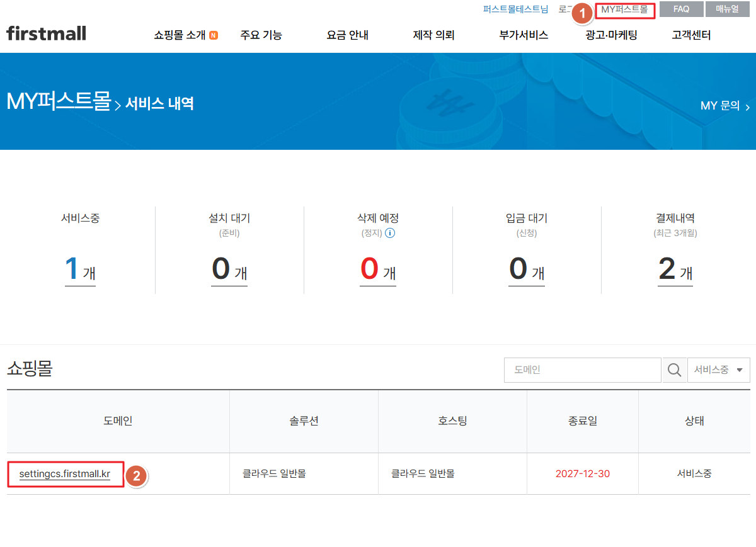The width and height of the screenshot is (756, 547).
Task: Click the 상태 column header
Action: tap(694, 421)
